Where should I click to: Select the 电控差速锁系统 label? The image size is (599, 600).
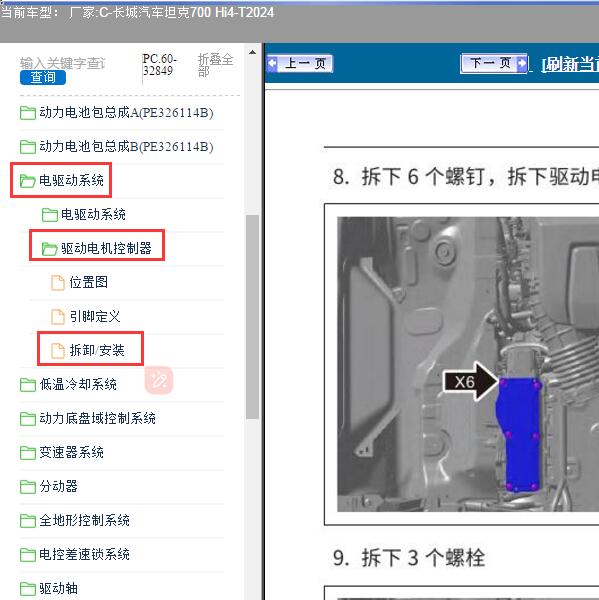click(x=84, y=554)
